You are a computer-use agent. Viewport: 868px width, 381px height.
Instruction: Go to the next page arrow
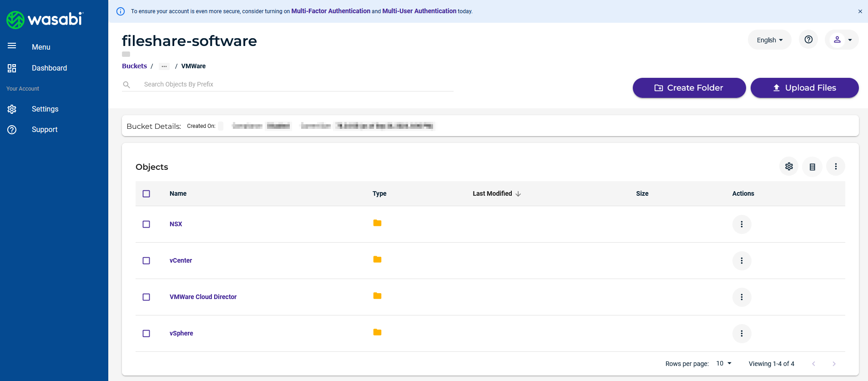pyautogui.click(x=834, y=364)
